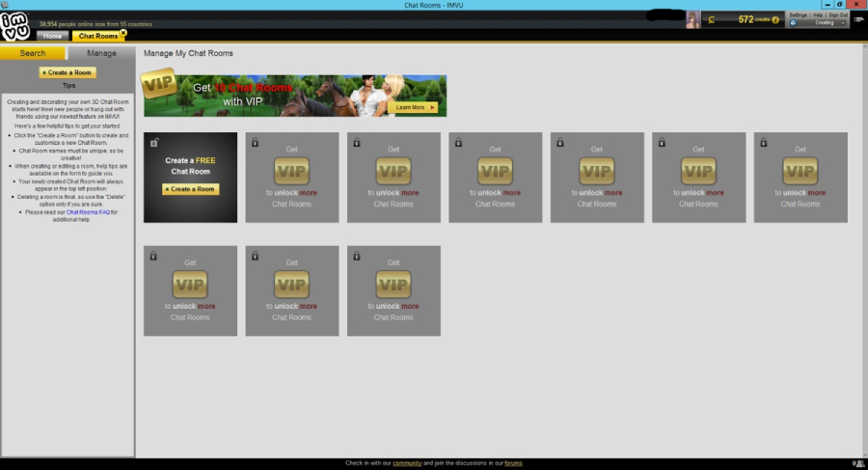Click the padlock on the first locked VIP card
Viewport: 868px width, 470px height.
[256, 143]
